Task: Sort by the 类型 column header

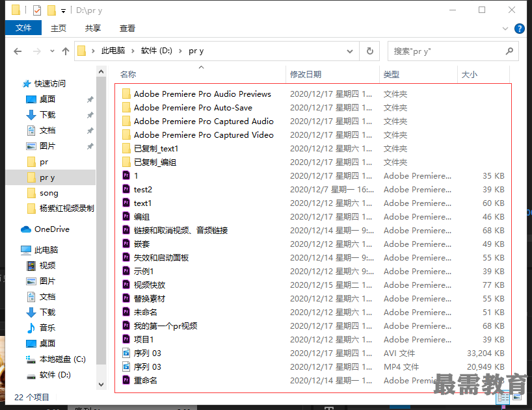Action: point(392,74)
